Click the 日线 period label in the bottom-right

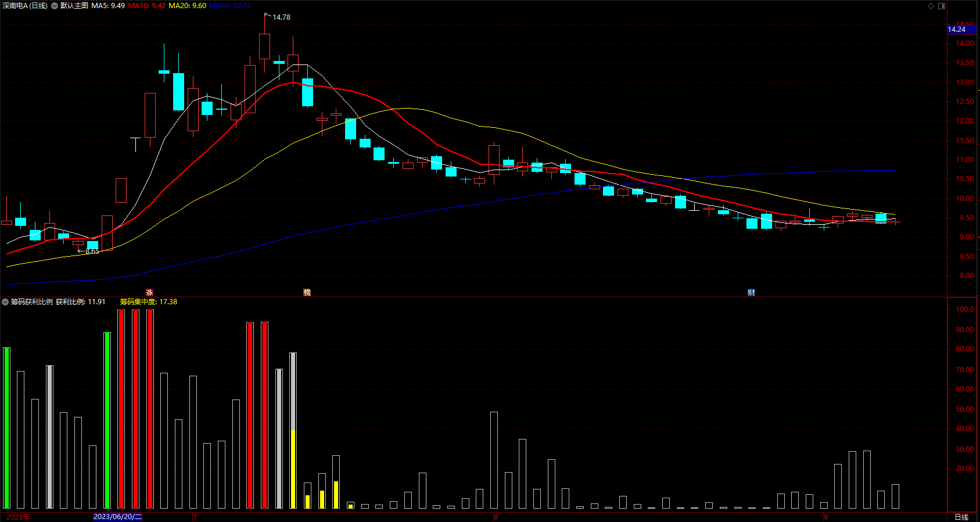pos(961,517)
